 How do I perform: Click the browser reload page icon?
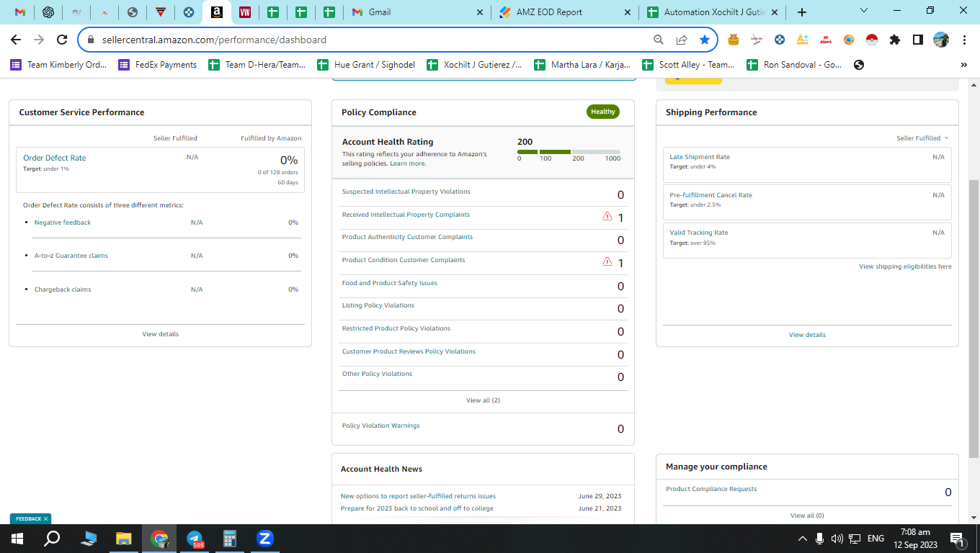pos(62,40)
